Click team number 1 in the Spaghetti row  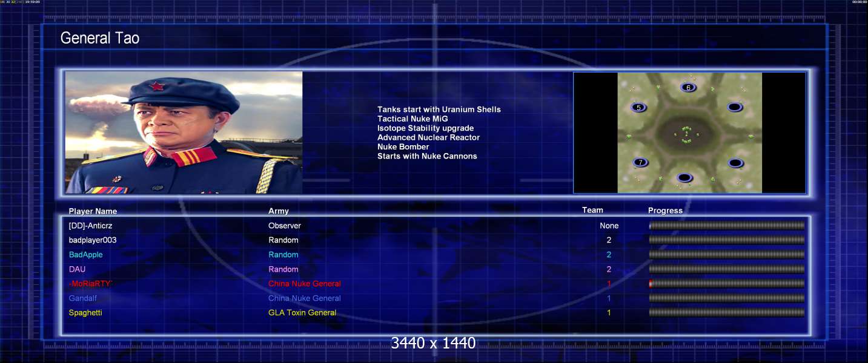click(609, 313)
